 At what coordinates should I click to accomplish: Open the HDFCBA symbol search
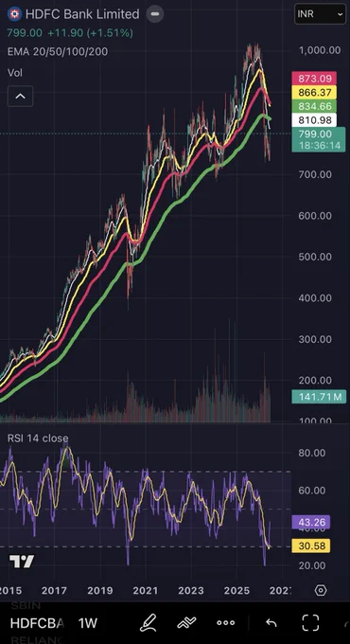tap(37, 623)
